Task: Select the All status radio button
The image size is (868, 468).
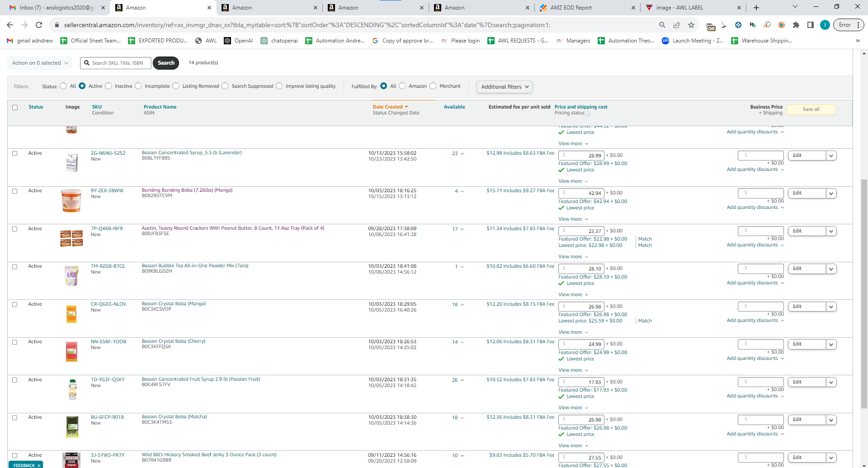Action: click(x=63, y=86)
